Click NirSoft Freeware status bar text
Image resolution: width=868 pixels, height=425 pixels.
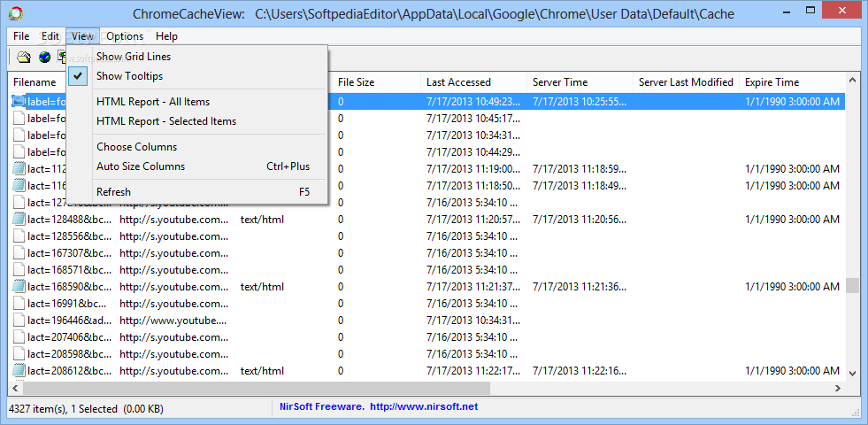321,407
